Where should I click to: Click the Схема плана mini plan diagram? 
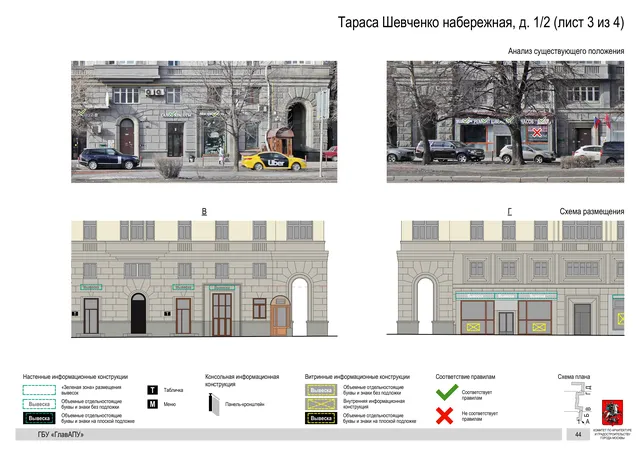578,403
